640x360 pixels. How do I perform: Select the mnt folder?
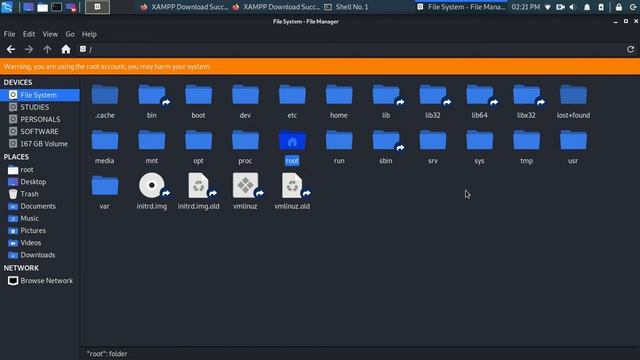152,140
